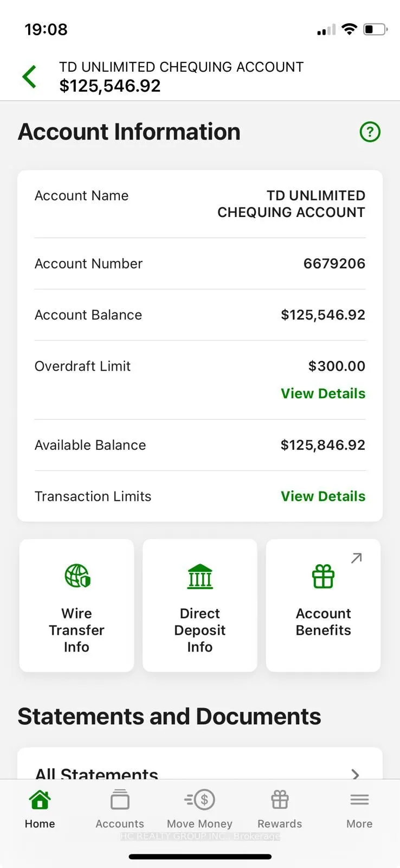
Task: Tap the More hamburger menu icon
Action: (359, 800)
